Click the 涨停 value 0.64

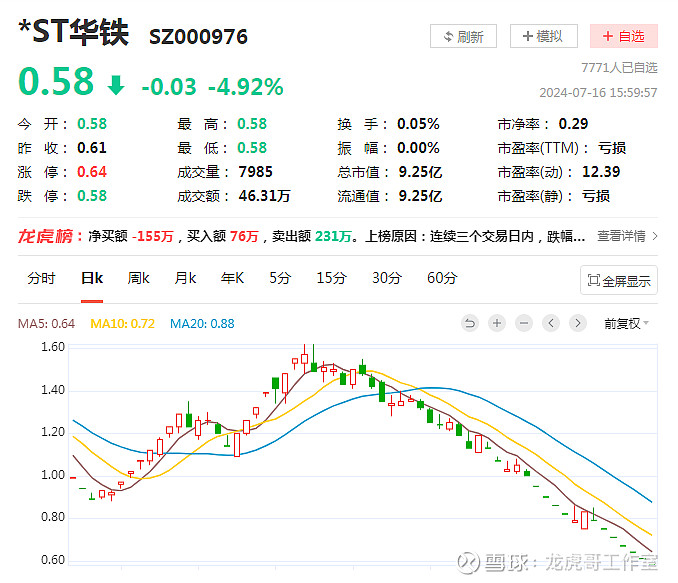point(92,172)
